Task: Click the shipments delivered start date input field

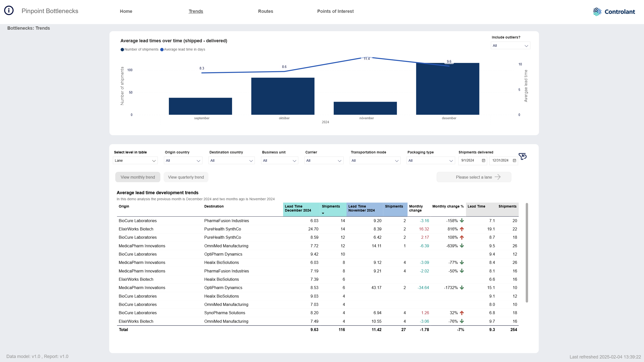Action: click(x=471, y=160)
